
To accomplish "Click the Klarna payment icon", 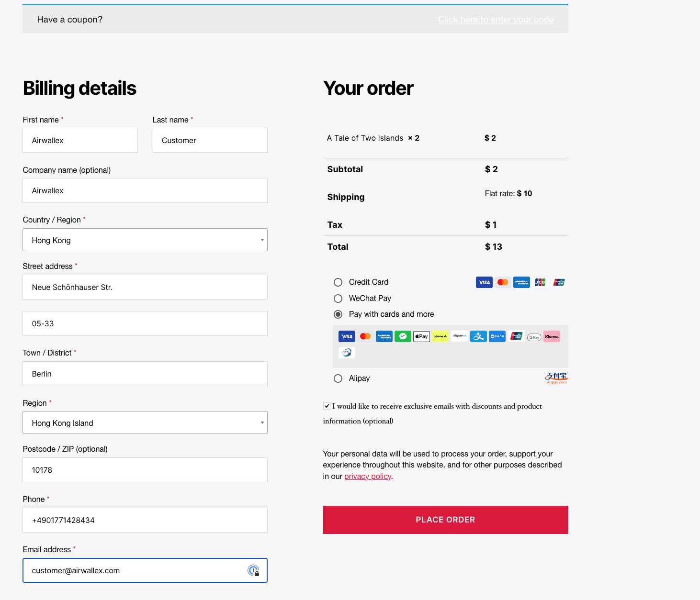I will pyautogui.click(x=552, y=336).
